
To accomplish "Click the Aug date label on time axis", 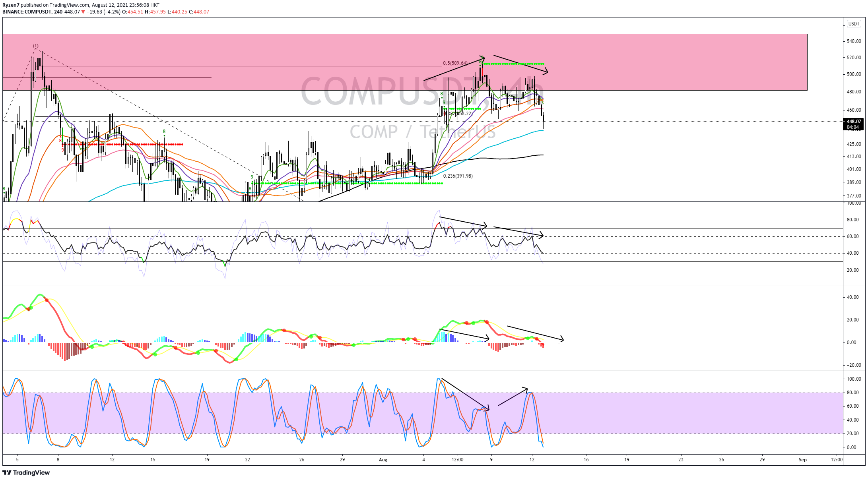I will (x=383, y=460).
